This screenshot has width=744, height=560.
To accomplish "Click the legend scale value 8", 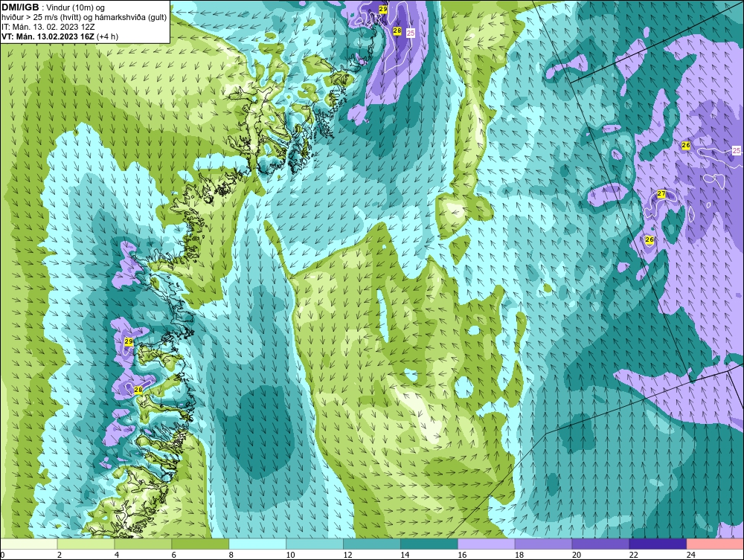I will pos(231,555).
